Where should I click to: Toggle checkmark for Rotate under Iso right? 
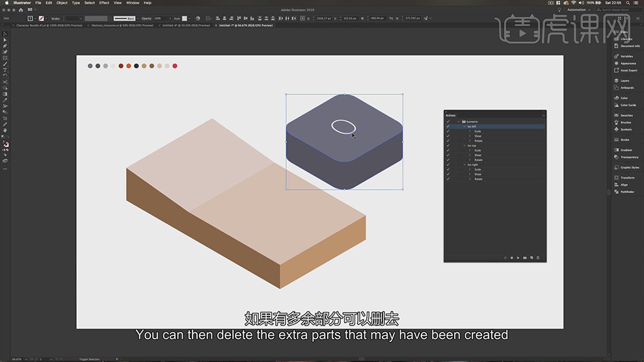(448, 179)
